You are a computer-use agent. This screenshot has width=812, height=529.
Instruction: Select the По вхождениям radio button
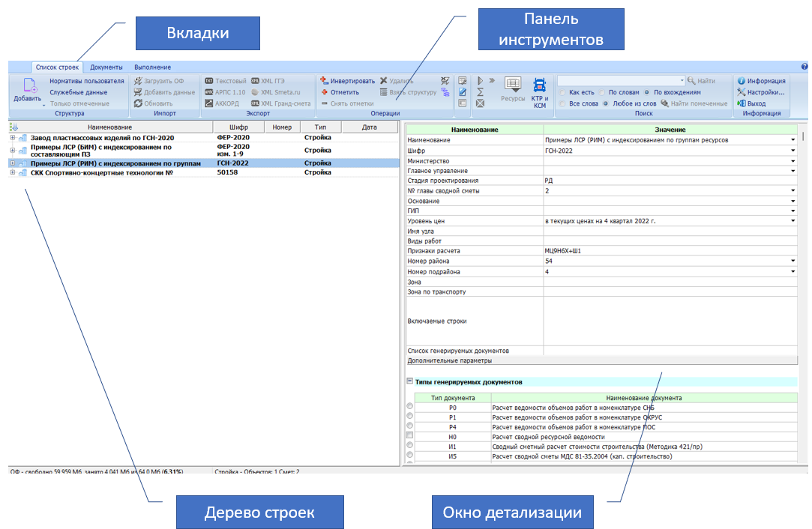(x=646, y=92)
